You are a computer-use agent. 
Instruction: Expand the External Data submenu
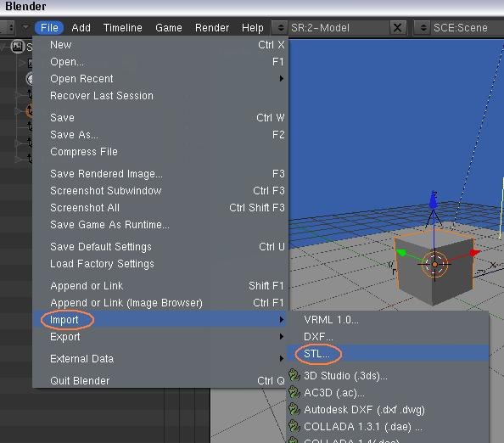coord(160,359)
